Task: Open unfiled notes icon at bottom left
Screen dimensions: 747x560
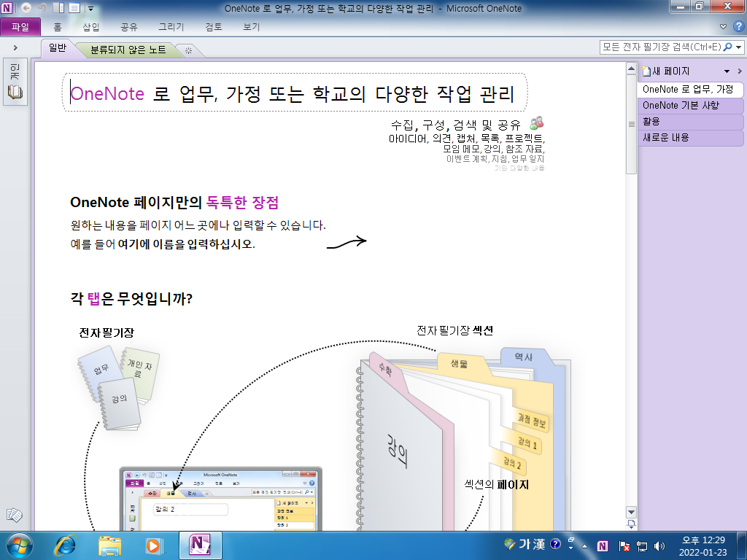Action: tap(15, 515)
